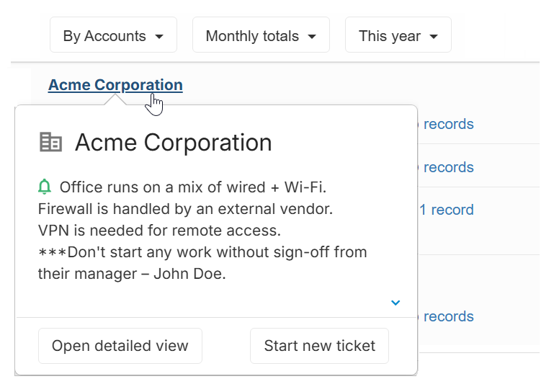Viewport: 554px width, 392px height.
Task: Click 'Office runs on a mix of wired + Wi-Fi.' text
Action: tap(193, 187)
